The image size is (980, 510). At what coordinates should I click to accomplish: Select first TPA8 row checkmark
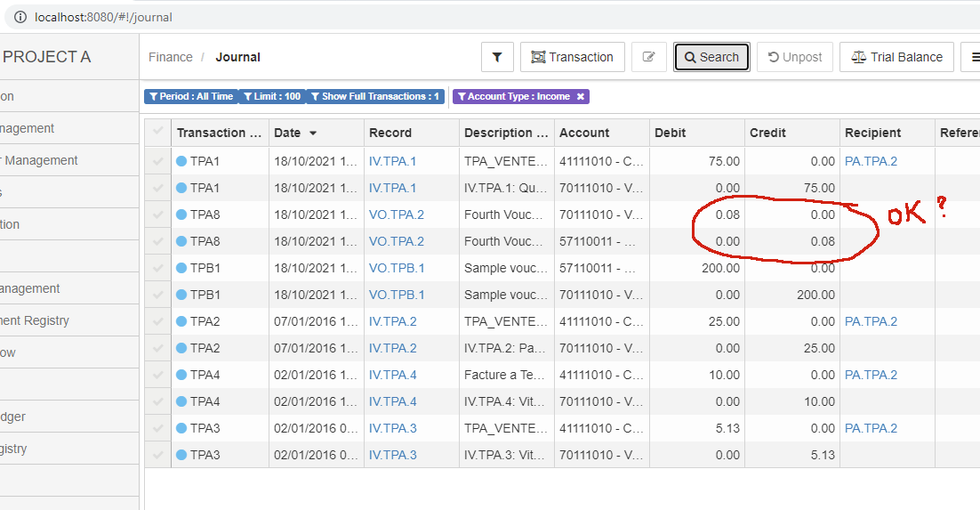pos(157,215)
